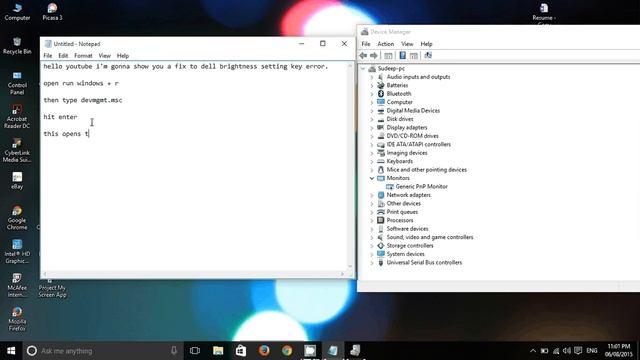Image resolution: width=640 pixels, height=360 pixels.
Task: Switch to Device Manager taskbar button
Action: [x=356, y=351]
